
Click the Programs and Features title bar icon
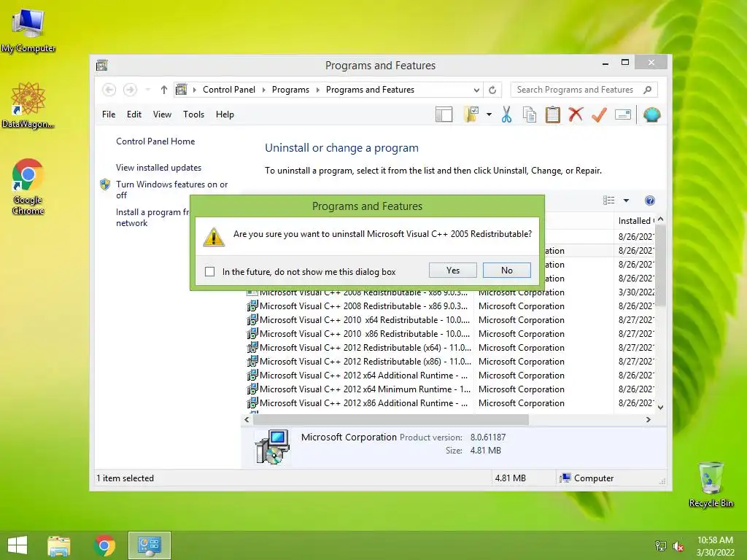pos(102,65)
